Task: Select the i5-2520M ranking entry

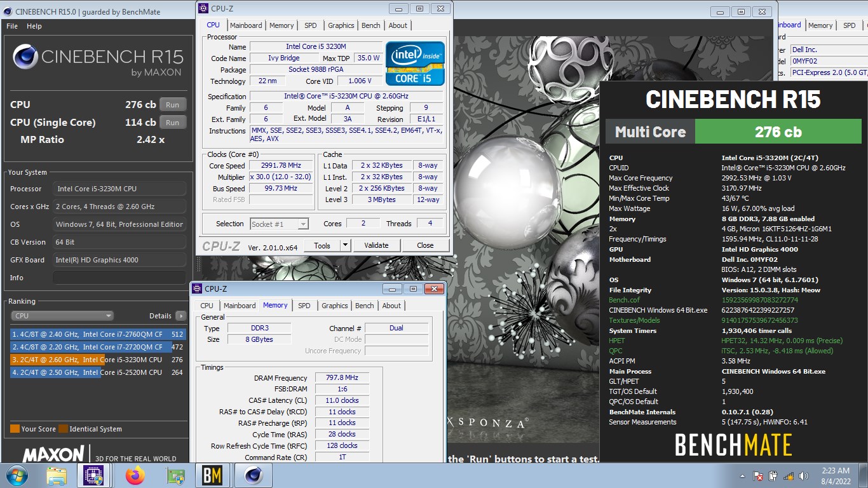Action: 98,372
